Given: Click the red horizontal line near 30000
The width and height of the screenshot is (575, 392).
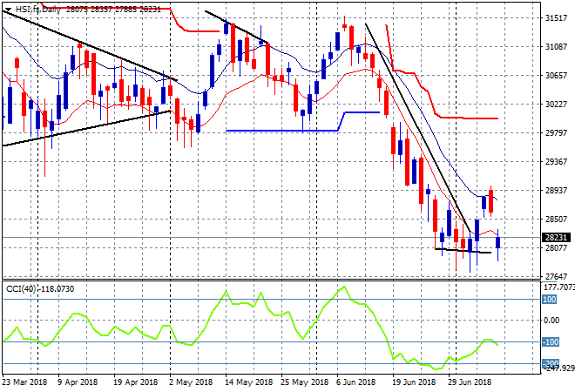Looking at the screenshot, I should [470, 118].
